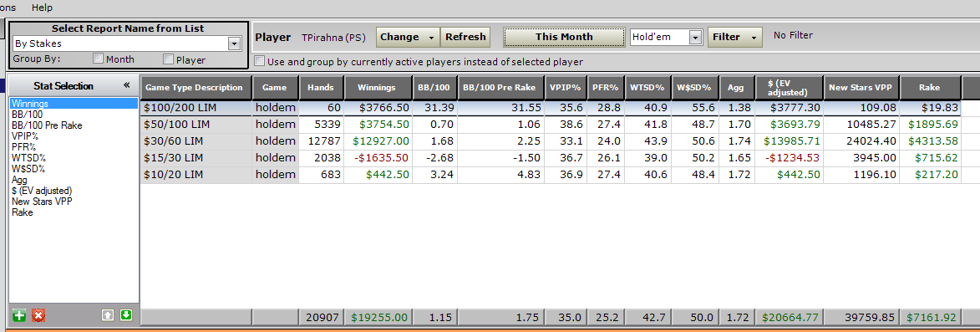Viewport: 980px width, 332px height.
Task: Open the Help menu
Action: pyautogui.click(x=42, y=8)
